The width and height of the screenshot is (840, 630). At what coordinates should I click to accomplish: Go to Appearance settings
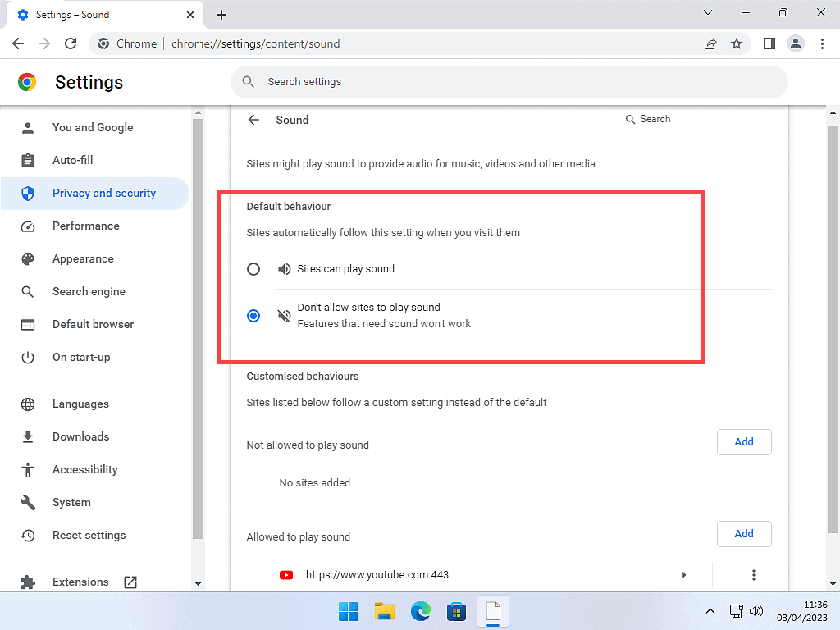tap(83, 258)
